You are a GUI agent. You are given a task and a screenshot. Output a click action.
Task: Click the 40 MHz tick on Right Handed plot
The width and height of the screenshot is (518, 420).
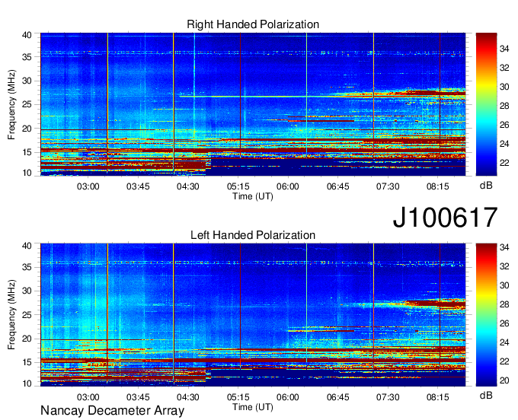point(27,35)
